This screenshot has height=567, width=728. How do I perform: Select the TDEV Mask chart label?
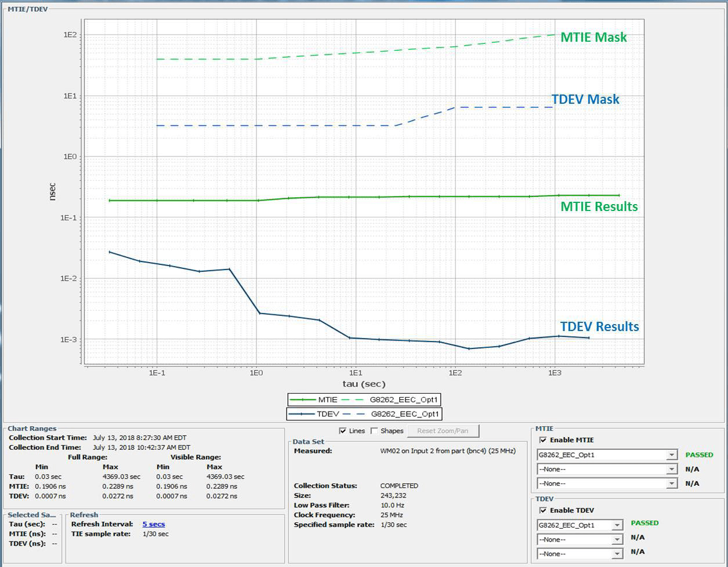pos(585,99)
